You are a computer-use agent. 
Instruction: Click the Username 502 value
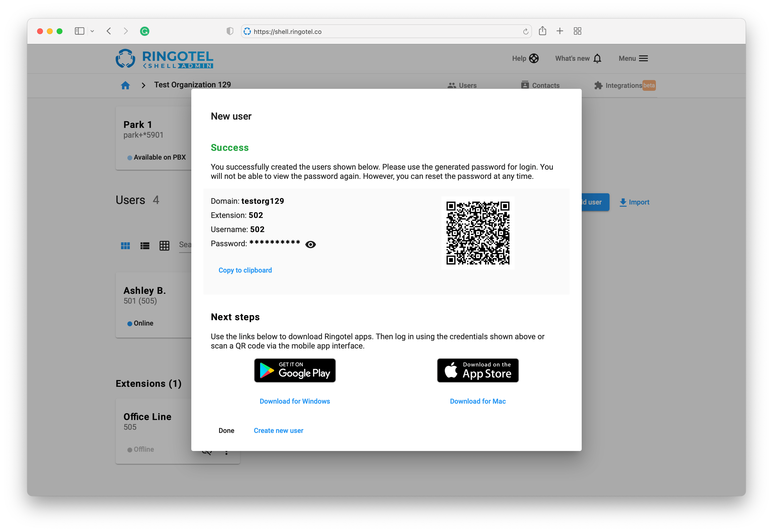pos(257,229)
